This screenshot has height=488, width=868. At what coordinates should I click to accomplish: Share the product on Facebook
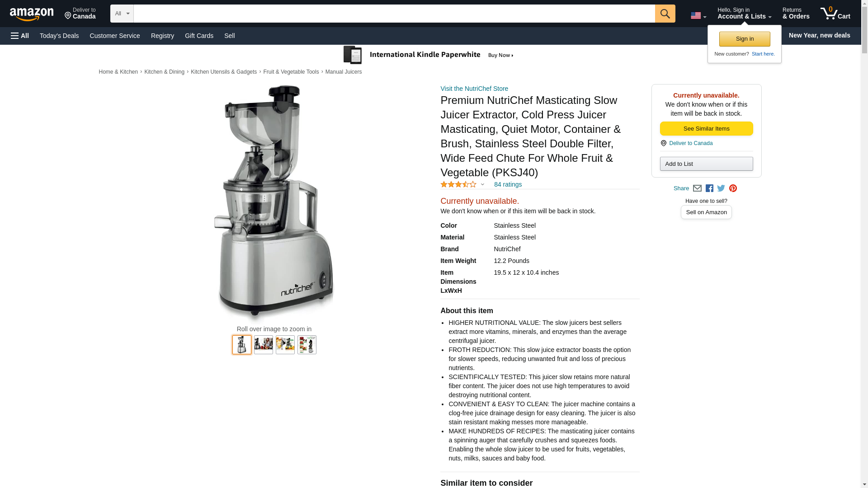(x=709, y=188)
